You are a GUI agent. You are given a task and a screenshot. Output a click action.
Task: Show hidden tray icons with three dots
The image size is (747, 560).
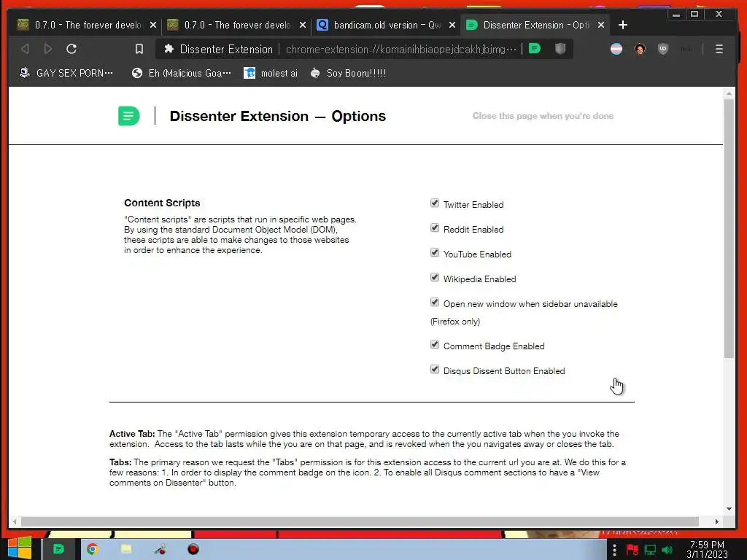[x=614, y=550]
